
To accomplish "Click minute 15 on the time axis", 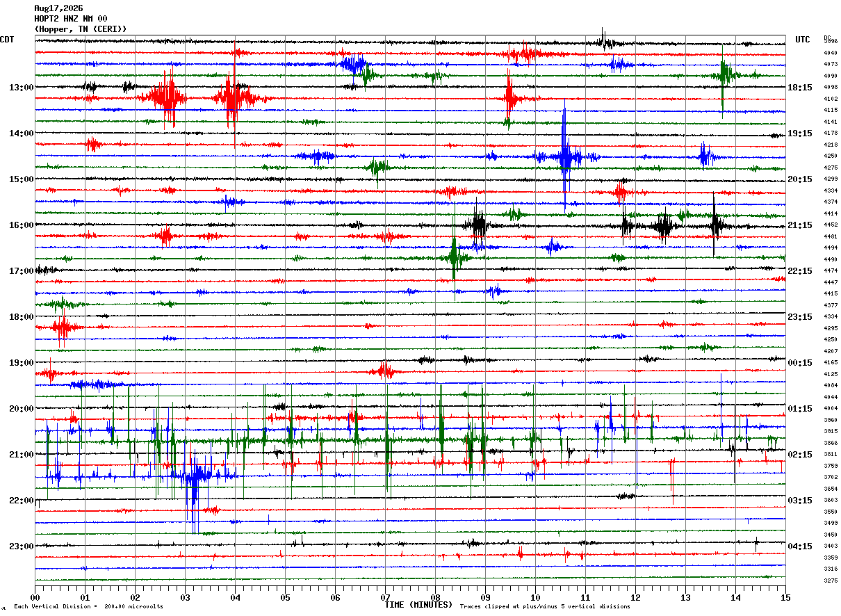I will coord(785,597).
